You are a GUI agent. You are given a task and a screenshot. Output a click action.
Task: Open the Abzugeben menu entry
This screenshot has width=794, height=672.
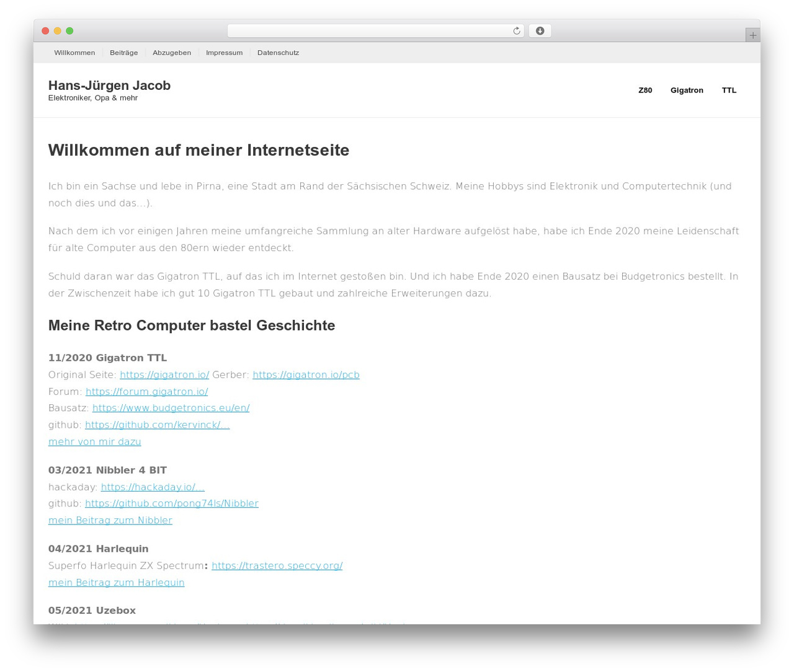pyautogui.click(x=172, y=53)
